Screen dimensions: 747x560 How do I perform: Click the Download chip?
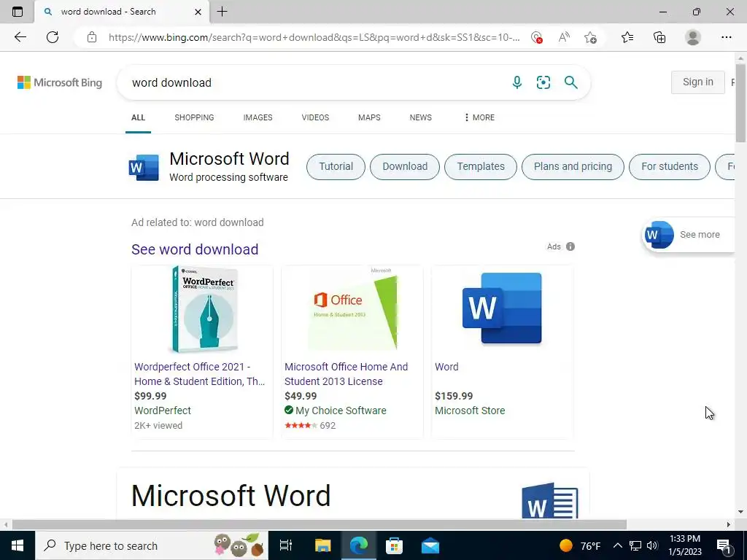405,167
